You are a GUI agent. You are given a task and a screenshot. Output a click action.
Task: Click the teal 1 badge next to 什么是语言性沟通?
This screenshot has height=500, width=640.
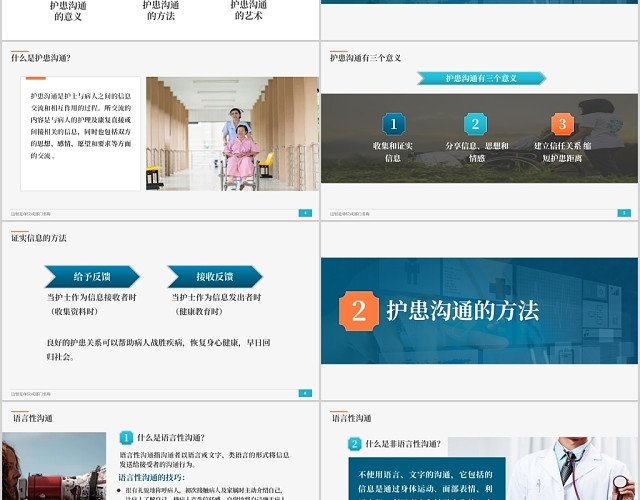[x=126, y=438]
